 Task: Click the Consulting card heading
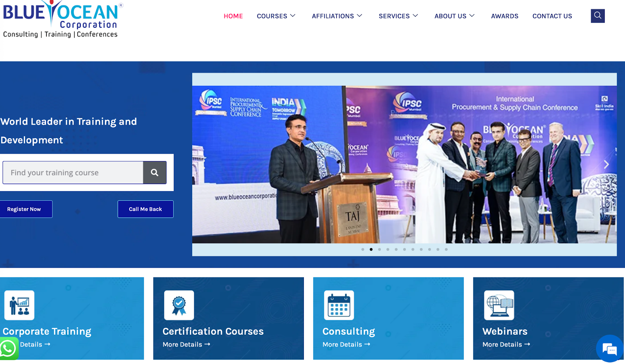pos(348,331)
